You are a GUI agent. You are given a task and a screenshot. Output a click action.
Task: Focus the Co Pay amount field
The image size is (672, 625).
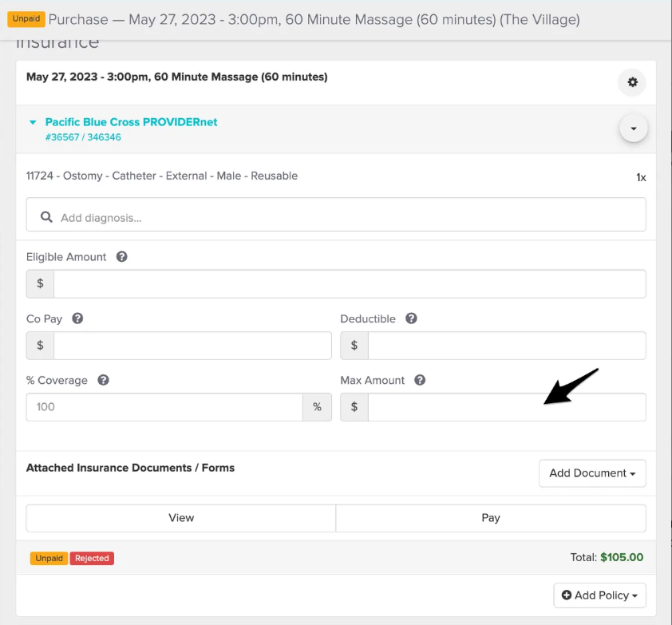[192, 346]
